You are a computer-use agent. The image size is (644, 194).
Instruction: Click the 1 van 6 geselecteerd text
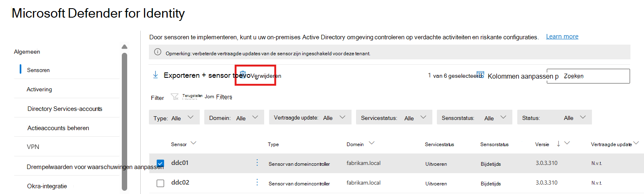point(455,75)
